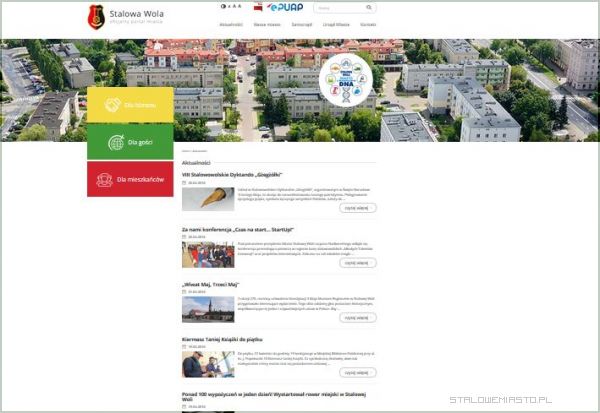Click the people icon on red tile
The width and height of the screenshot is (600, 413).
[103, 180]
